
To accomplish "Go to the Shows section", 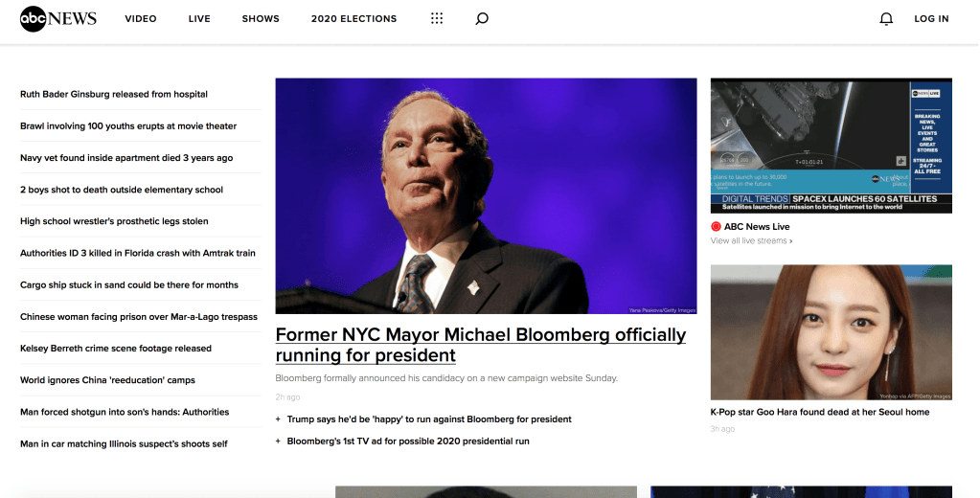I will pos(261,19).
